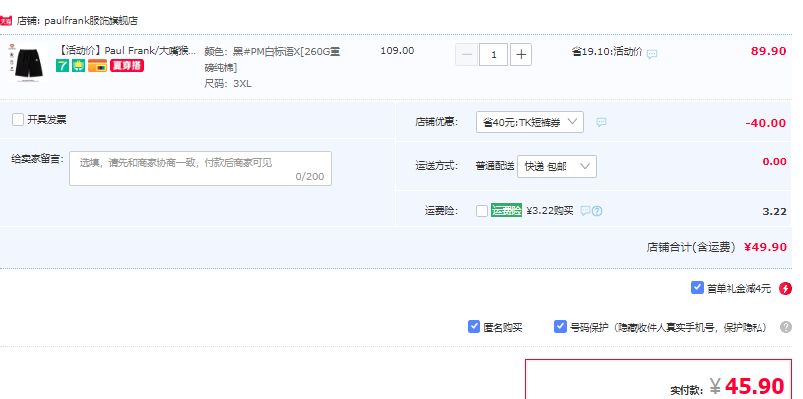803x399 pixels.
Task: Toggle the 匿名购买 anonymous purchase checkbox
Action: pyautogui.click(x=474, y=327)
